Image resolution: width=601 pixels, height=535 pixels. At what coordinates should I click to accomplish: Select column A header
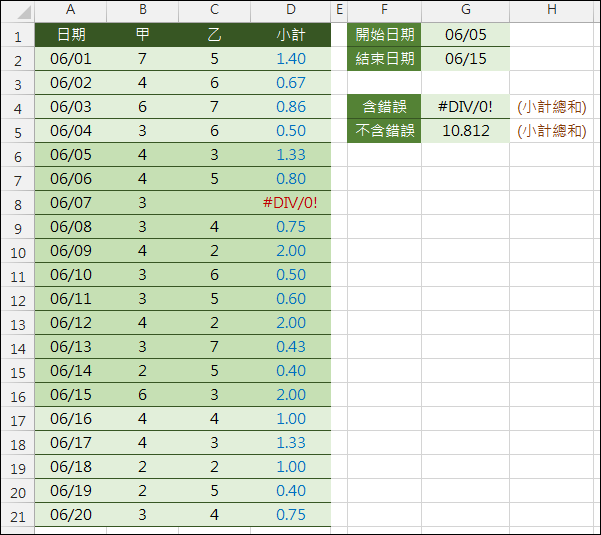(71, 10)
